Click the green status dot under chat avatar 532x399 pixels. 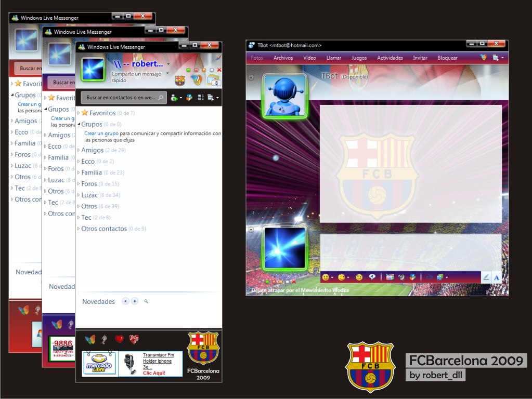(267, 282)
